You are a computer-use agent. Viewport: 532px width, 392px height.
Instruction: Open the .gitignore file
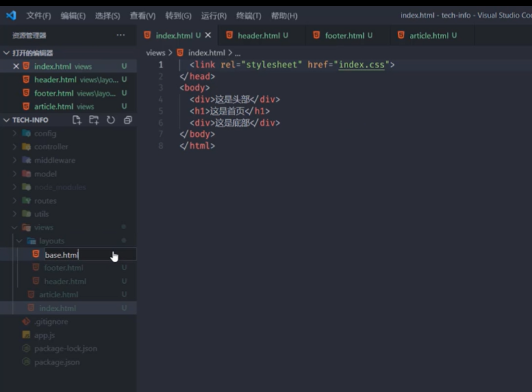click(68, 321)
